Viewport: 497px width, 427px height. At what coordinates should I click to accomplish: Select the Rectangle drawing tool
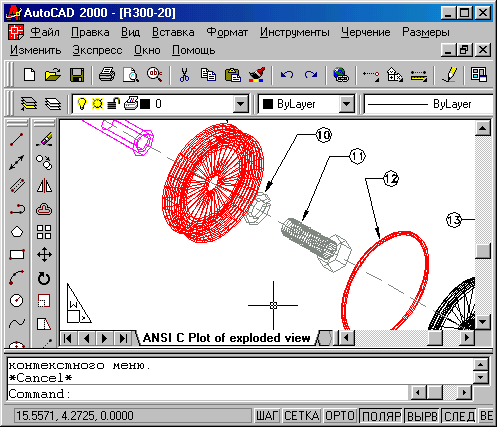point(17,255)
